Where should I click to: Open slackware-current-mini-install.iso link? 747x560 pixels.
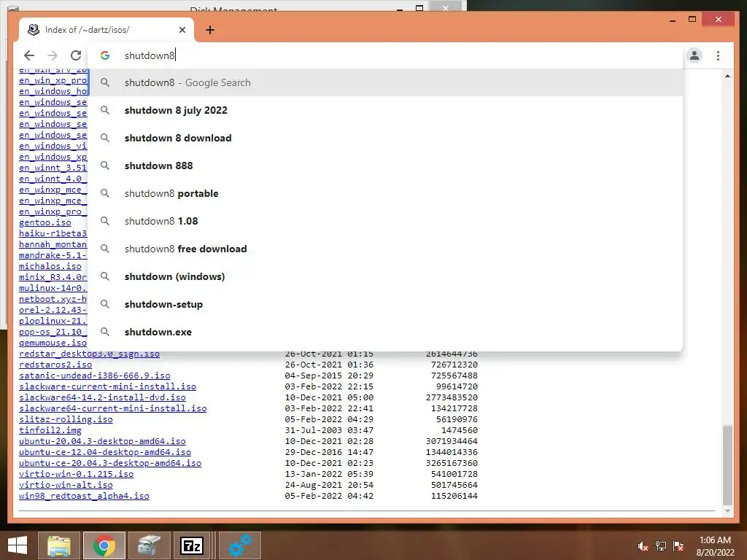(x=107, y=386)
